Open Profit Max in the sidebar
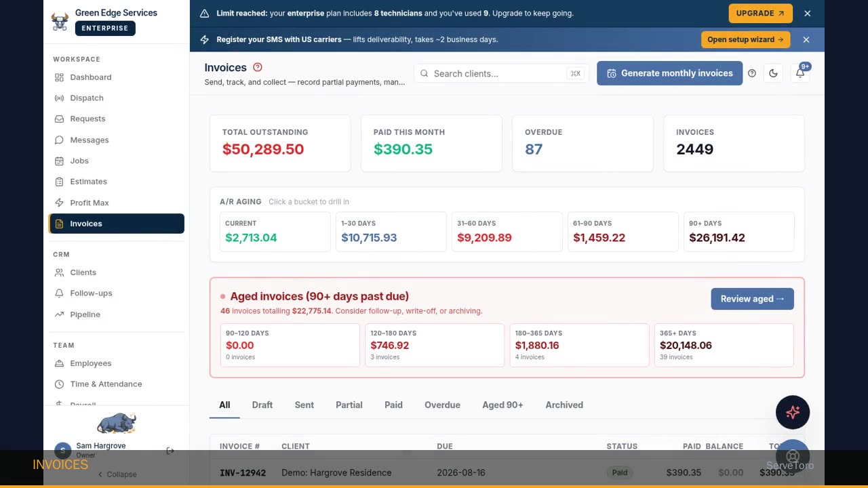Image resolution: width=868 pixels, height=488 pixels. point(116,203)
